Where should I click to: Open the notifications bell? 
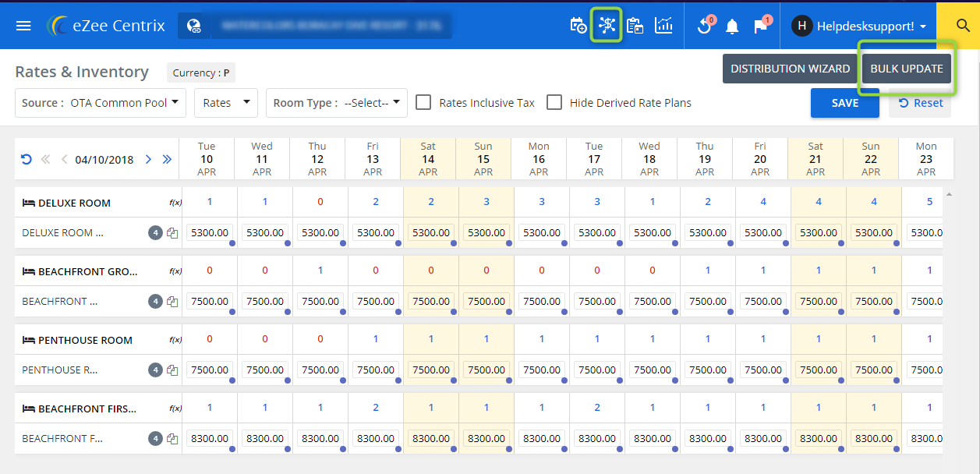click(732, 27)
